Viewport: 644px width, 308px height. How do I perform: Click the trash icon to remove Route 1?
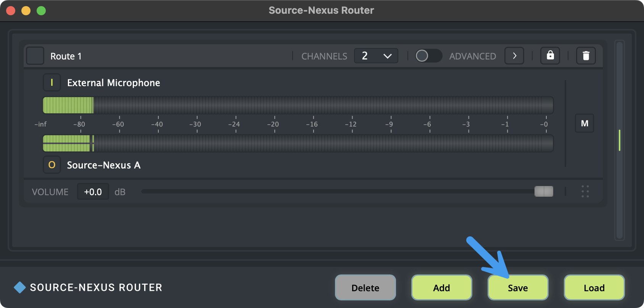click(586, 56)
